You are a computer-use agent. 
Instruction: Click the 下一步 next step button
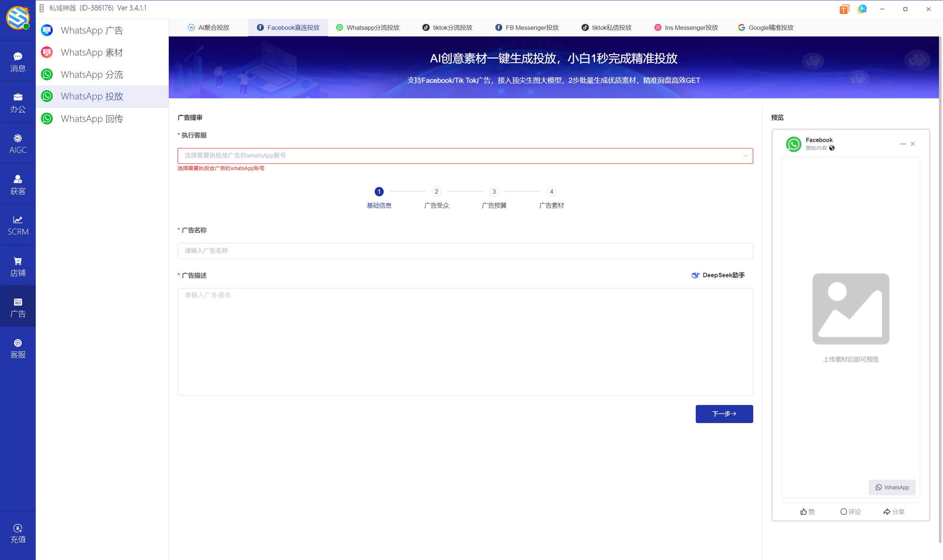point(724,413)
